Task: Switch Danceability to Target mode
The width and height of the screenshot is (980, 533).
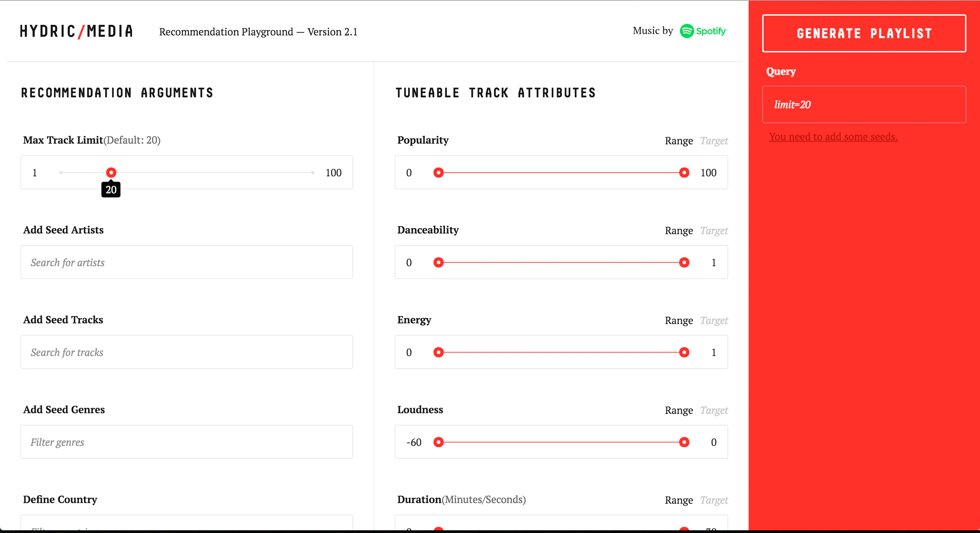Action: 714,230
